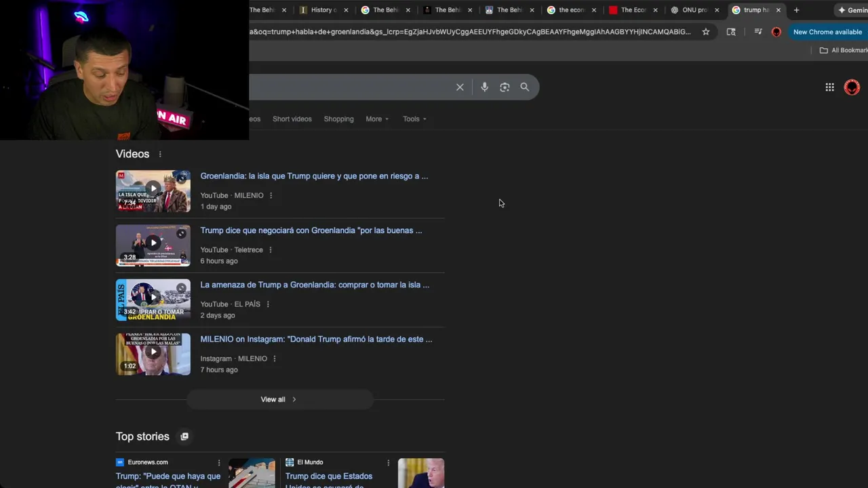The image size is (868, 488).
Task: Open three-dot menu for the Teletrece video
Action: point(270,249)
